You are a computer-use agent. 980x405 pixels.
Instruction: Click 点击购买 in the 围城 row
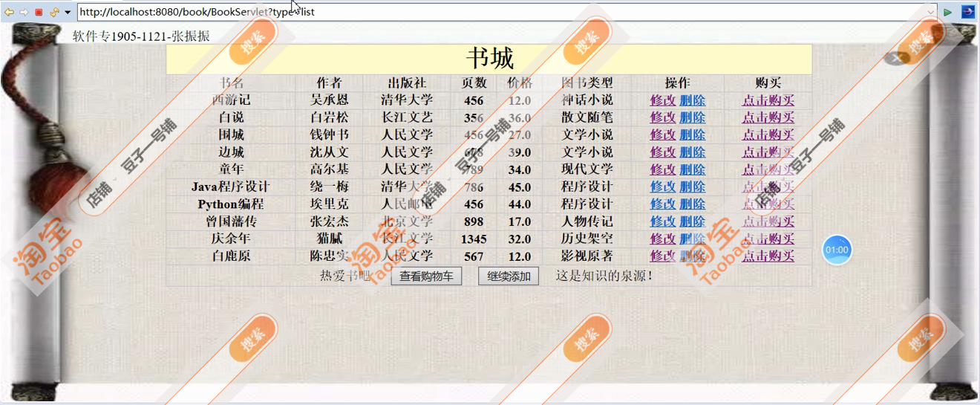click(x=768, y=135)
